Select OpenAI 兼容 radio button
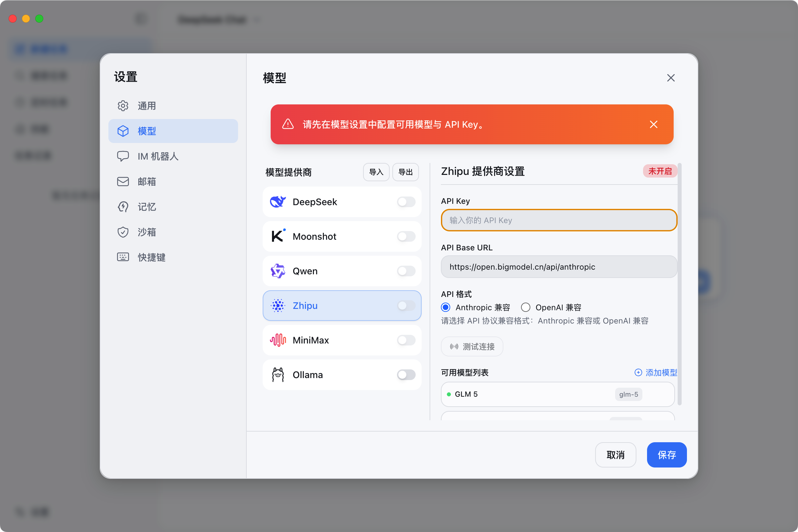This screenshot has height=532, width=798. [525, 307]
